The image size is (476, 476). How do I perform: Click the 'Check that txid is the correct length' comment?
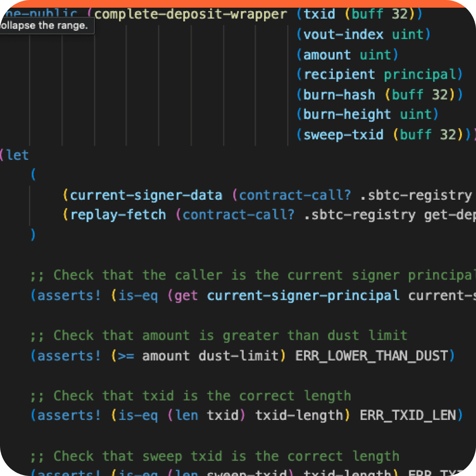click(191, 396)
